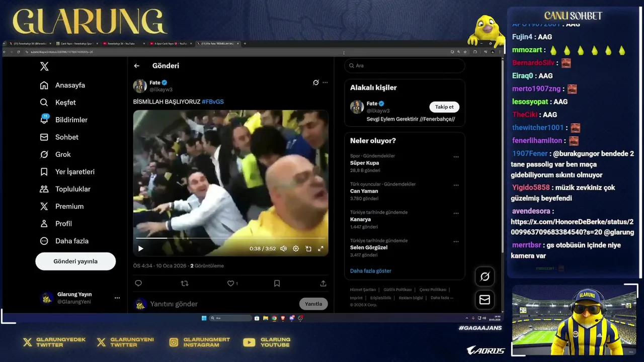The image size is (644, 362).
Task: Open Hizmet Şartları footer link
Action: click(363, 290)
